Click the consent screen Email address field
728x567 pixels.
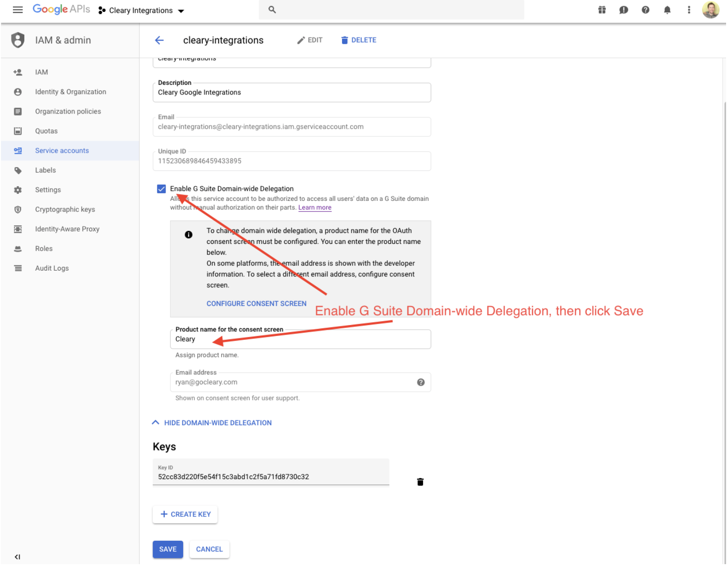click(x=301, y=382)
